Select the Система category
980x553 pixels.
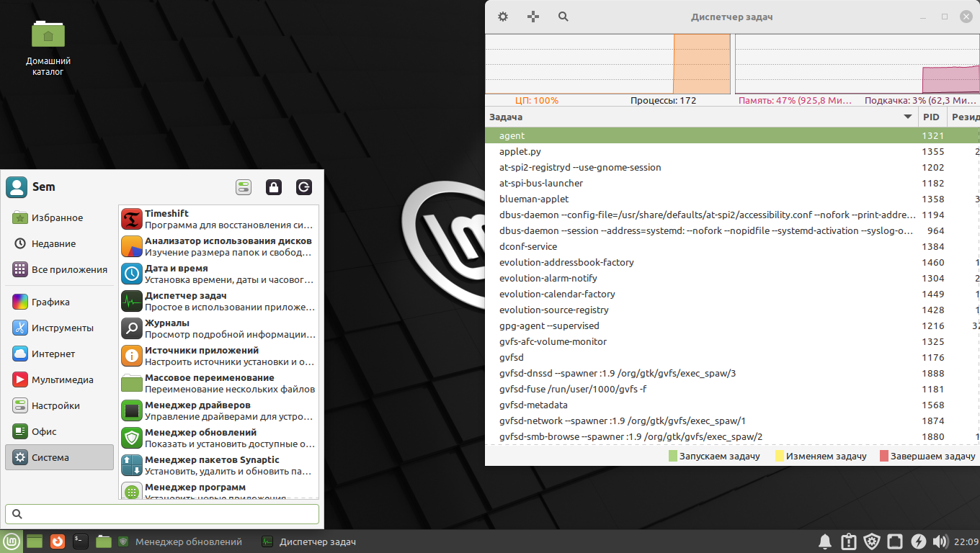59,457
